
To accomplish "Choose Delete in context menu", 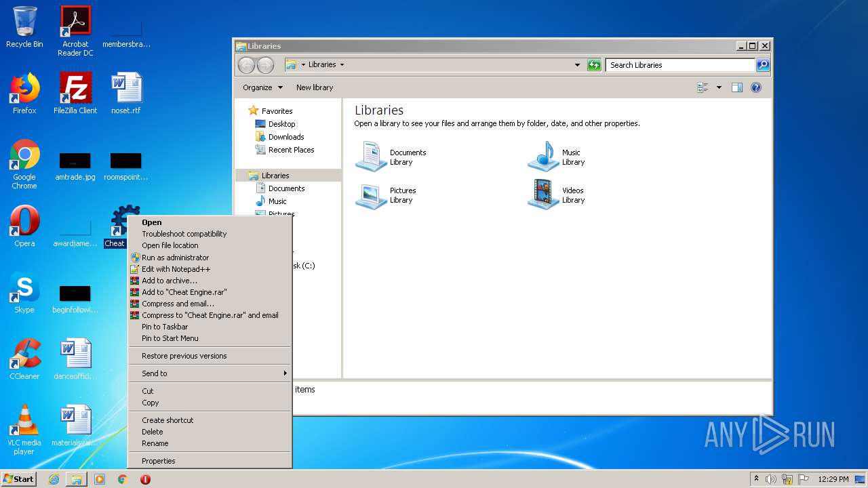I will point(210,432).
